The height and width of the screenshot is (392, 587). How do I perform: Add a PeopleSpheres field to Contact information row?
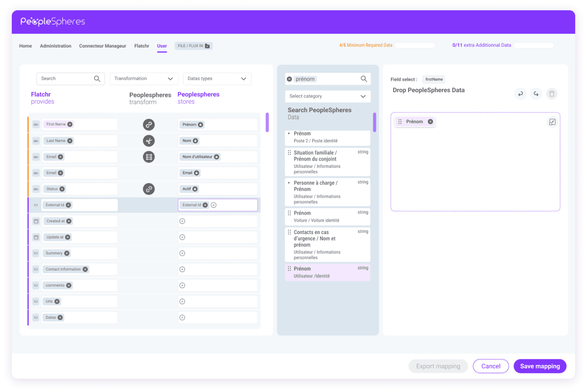point(182,269)
